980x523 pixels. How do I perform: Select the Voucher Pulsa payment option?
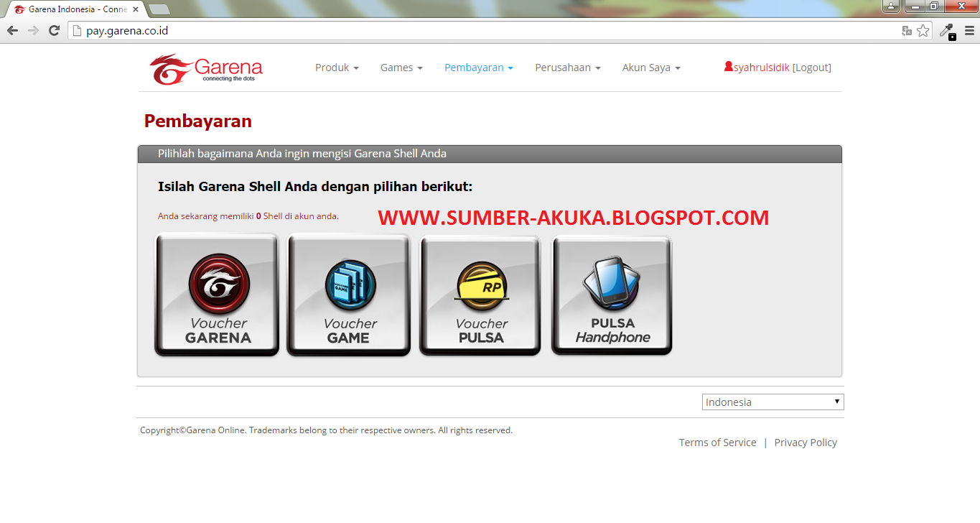tap(480, 295)
